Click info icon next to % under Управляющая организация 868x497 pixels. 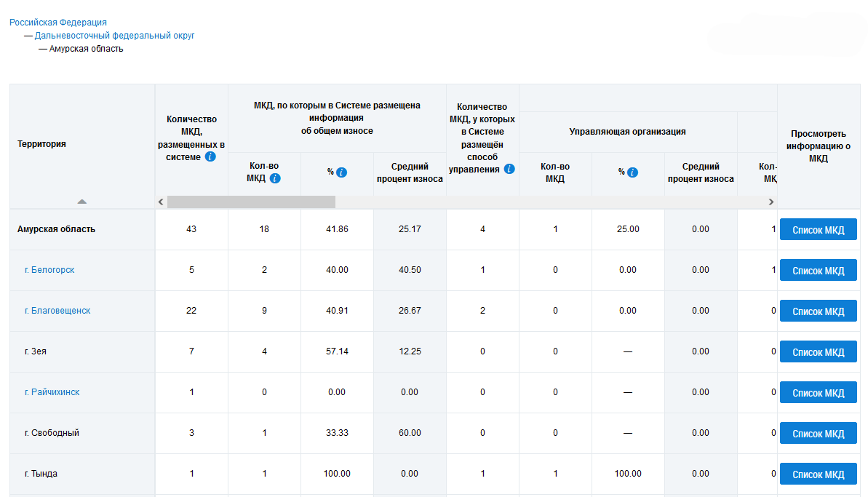click(633, 172)
